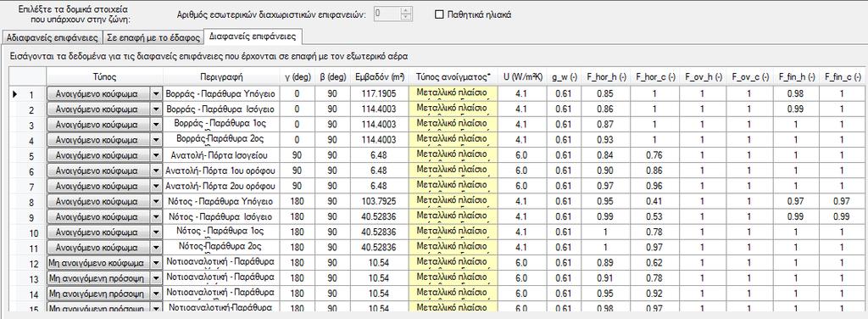Expand Τύπος dropdown in row 5
Viewport: 868px width, 319px height.
(156, 155)
